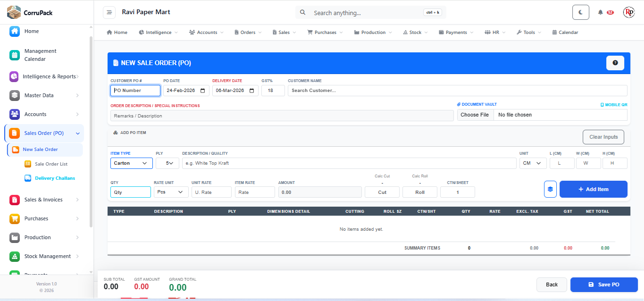The width and height of the screenshot is (644, 301).
Task: Click the hamburger menu icon
Action: pyautogui.click(x=109, y=12)
